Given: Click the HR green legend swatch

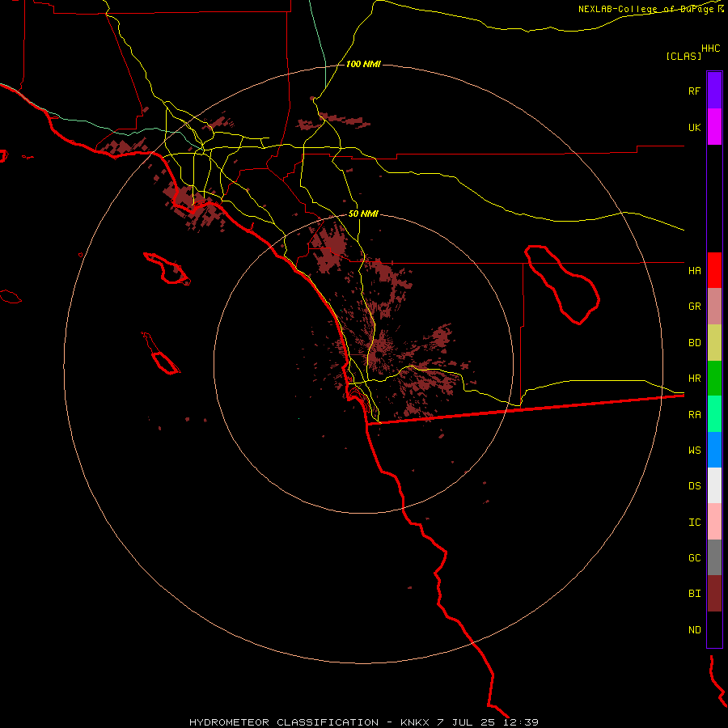Looking at the screenshot, I should (x=714, y=379).
